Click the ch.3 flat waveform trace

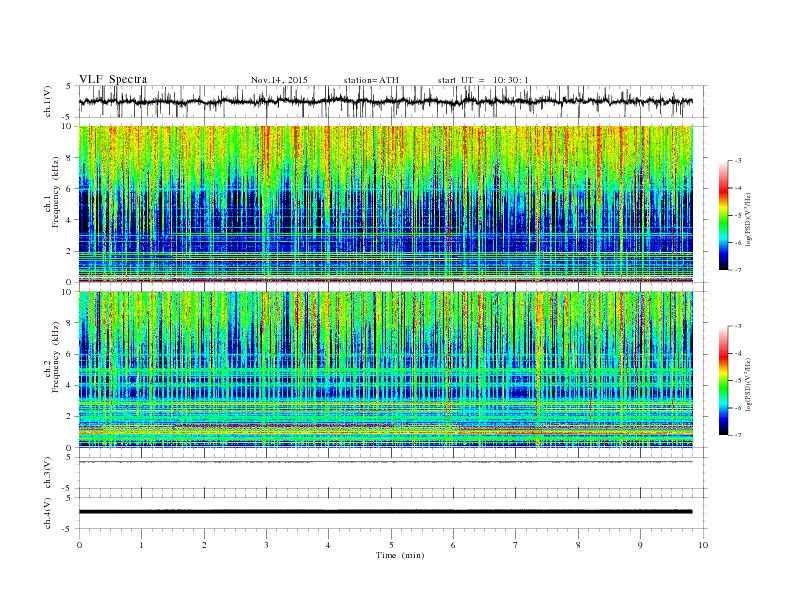[x=385, y=462]
